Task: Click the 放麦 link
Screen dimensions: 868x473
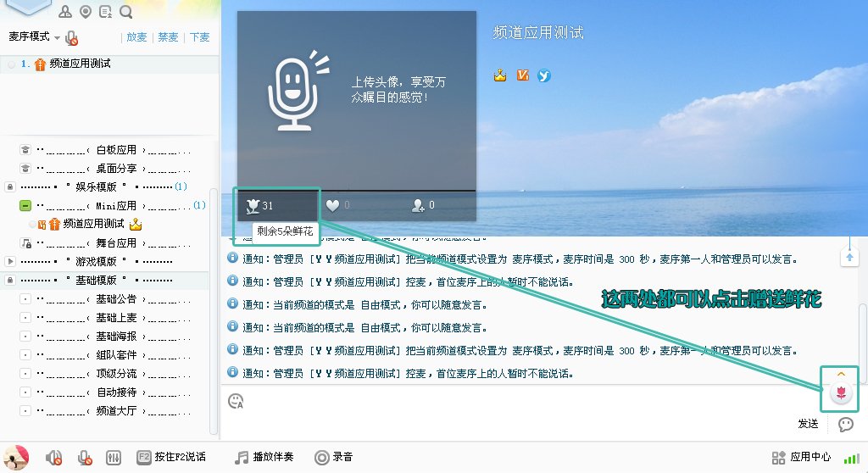Action: pyautogui.click(x=136, y=37)
